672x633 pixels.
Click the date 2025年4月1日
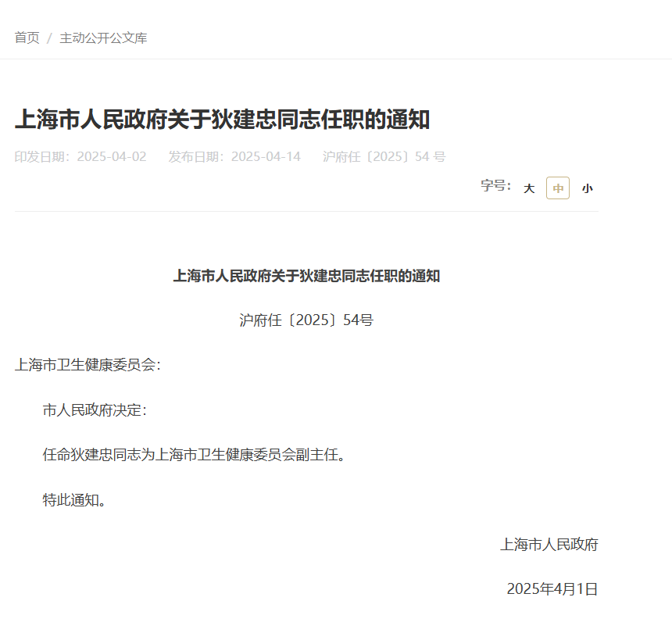[552, 589]
